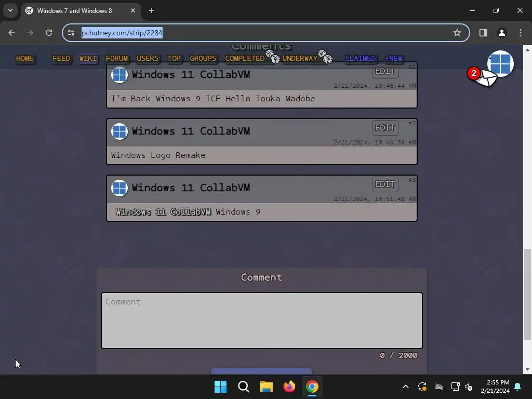Image resolution: width=532 pixels, height=399 pixels.
Task: Open the Chrome three-dot menu
Action: click(x=521, y=33)
